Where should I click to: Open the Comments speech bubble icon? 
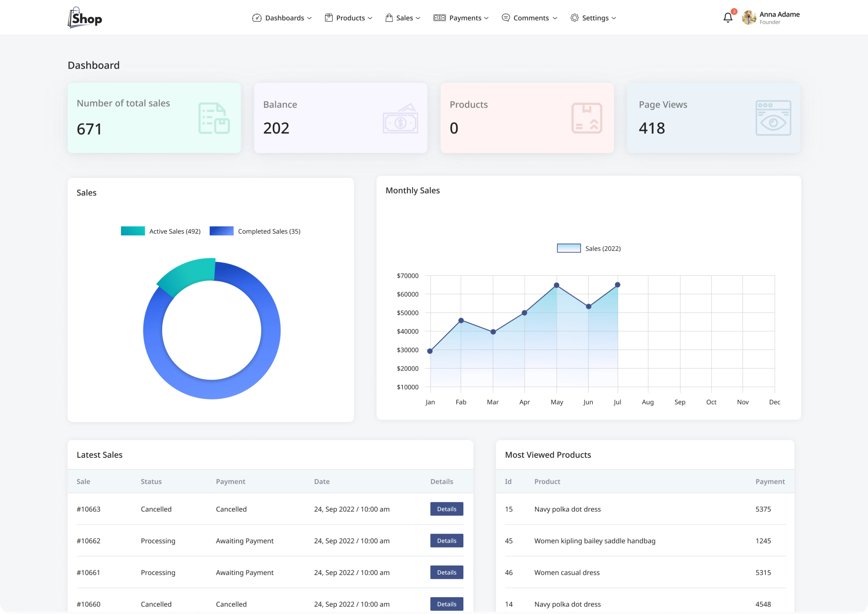coord(505,17)
